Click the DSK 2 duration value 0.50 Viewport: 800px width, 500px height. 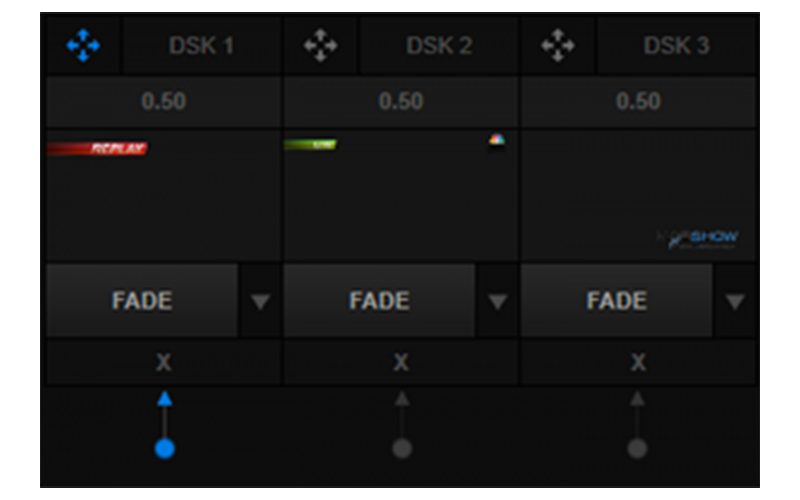(401, 102)
